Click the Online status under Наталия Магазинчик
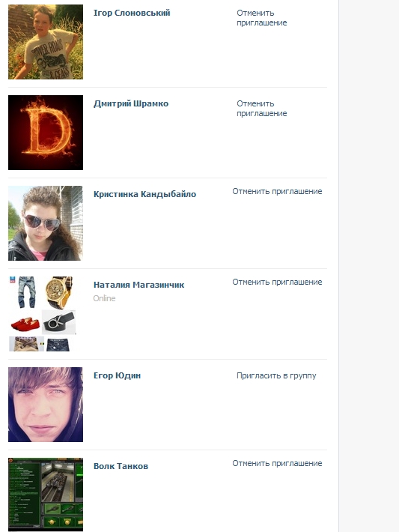 [x=104, y=298]
